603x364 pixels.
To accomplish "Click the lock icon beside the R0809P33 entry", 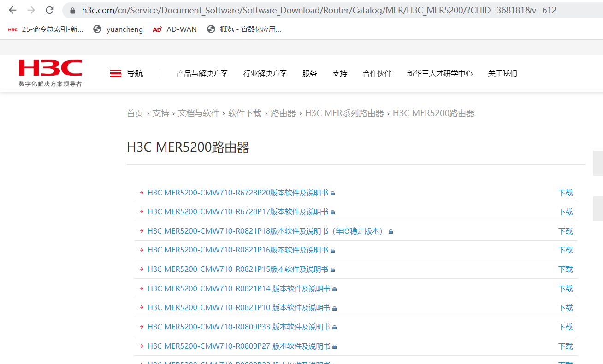I will click(335, 328).
